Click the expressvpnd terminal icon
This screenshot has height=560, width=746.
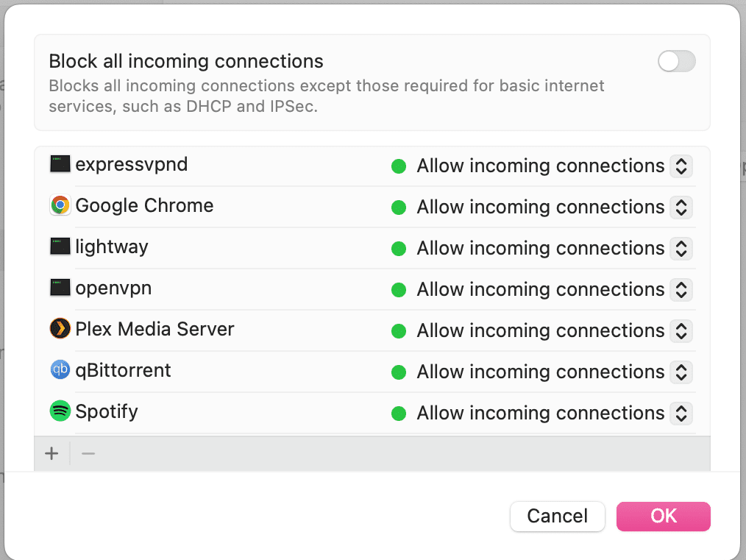coord(60,164)
